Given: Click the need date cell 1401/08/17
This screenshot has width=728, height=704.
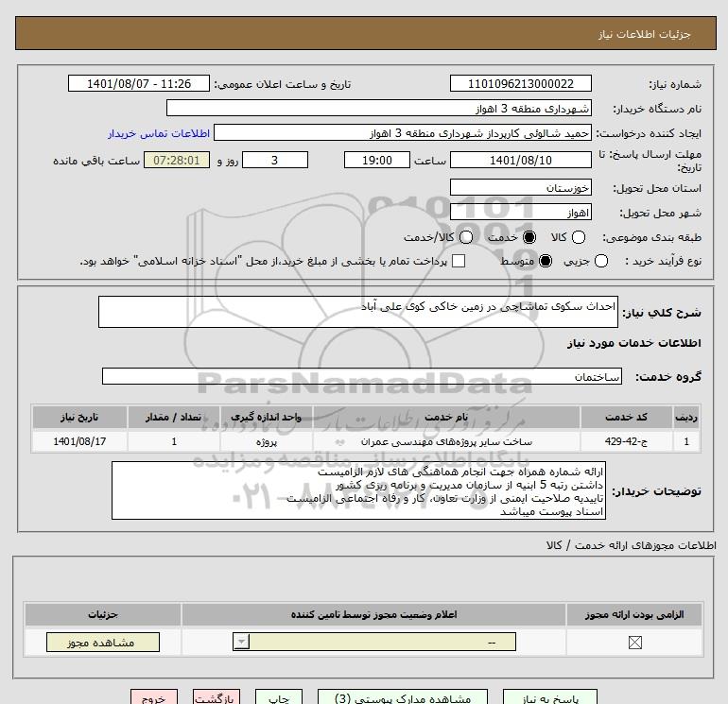Looking at the screenshot, I should 79,441.
